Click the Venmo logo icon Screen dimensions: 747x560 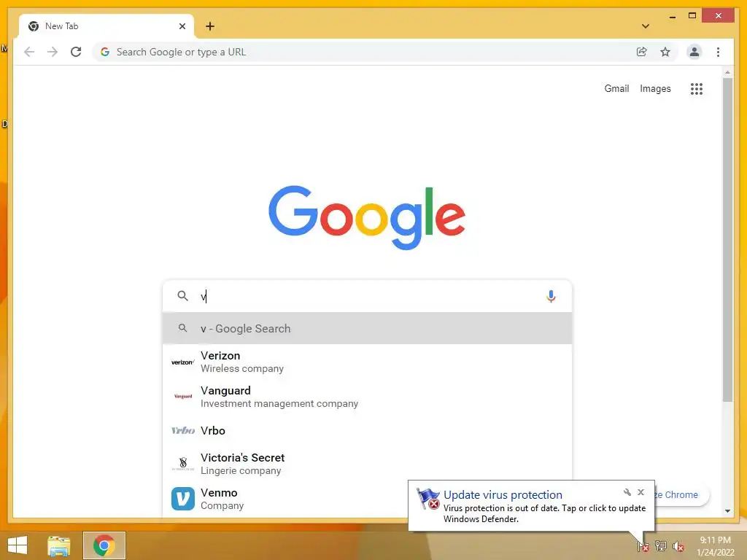point(183,499)
